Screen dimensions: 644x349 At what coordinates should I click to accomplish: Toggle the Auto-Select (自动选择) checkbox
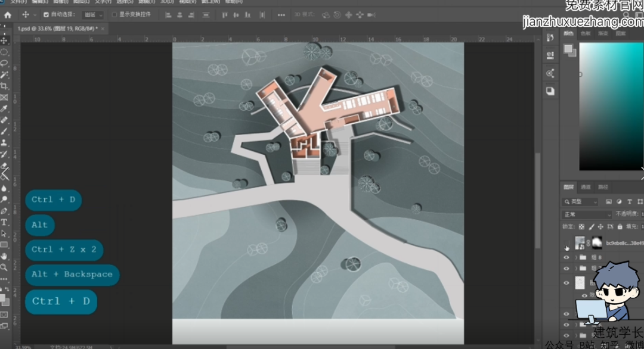(x=46, y=15)
